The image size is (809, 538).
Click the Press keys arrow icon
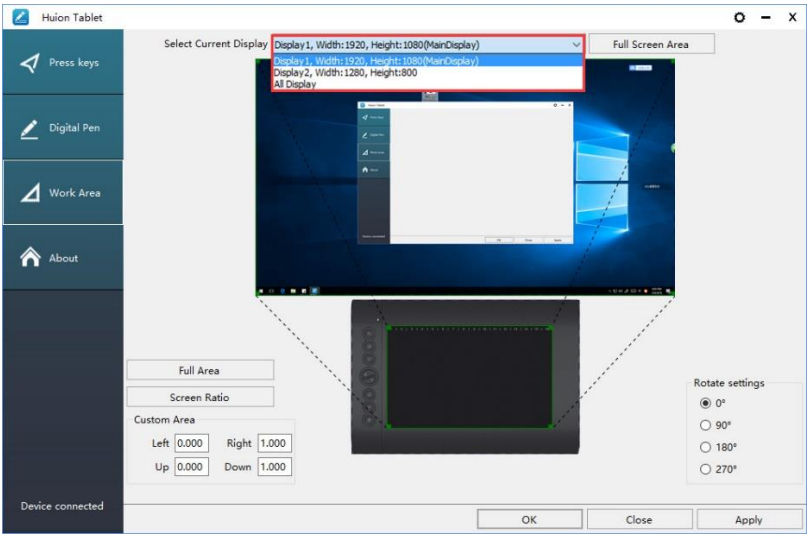pos(29,63)
